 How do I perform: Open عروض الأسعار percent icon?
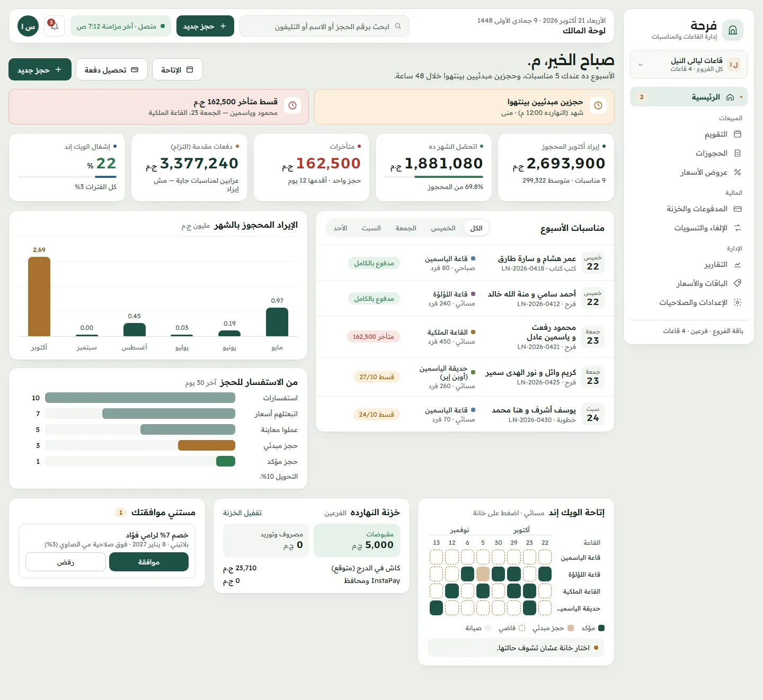(x=737, y=173)
